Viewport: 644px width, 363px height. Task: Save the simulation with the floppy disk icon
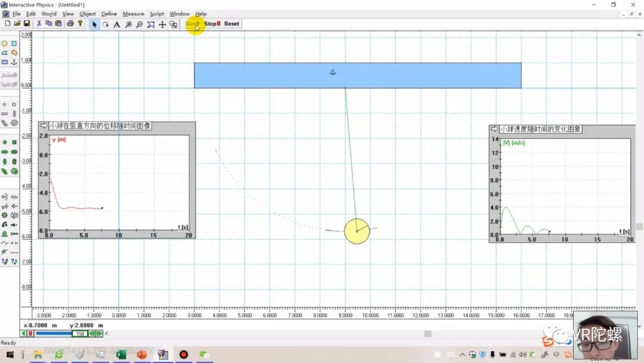click(x=27, y=24)
